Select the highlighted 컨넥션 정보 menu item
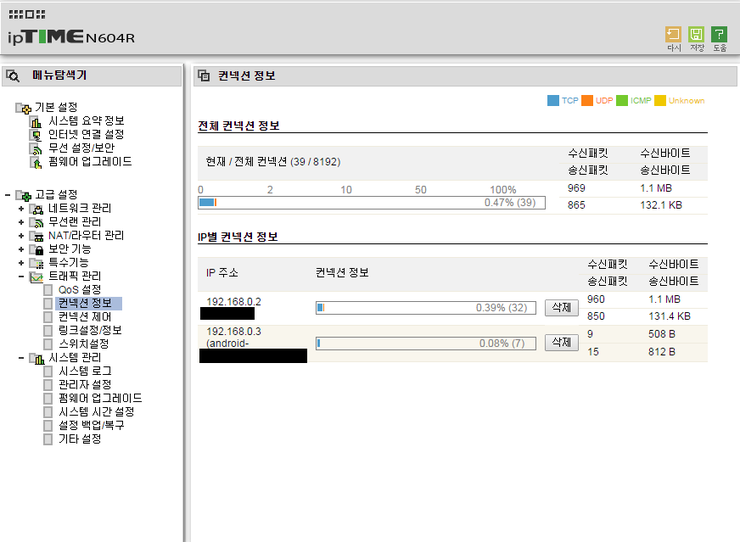Viewport: 740px width, 542px height. [x=89, y=304]
